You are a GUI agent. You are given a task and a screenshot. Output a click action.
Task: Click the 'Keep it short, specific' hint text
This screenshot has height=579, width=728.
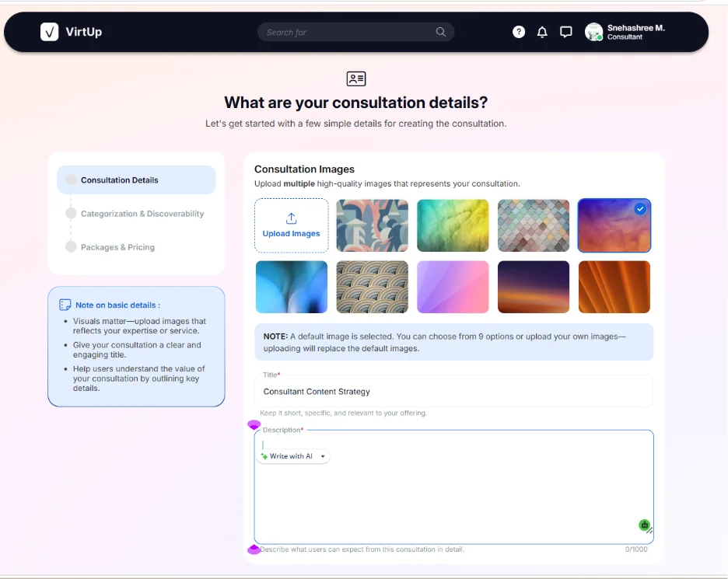tap(343, 413)
